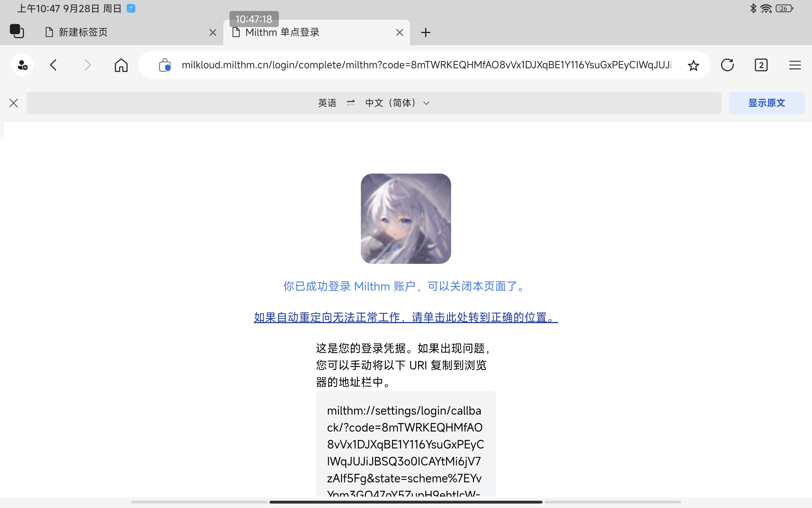Show the two open tabs counter
The width and height of the screenshot is (812, 508).
coord(761,65)
